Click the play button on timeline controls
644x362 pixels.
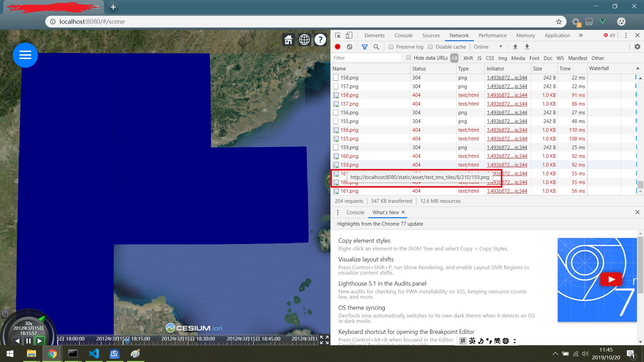39,340
